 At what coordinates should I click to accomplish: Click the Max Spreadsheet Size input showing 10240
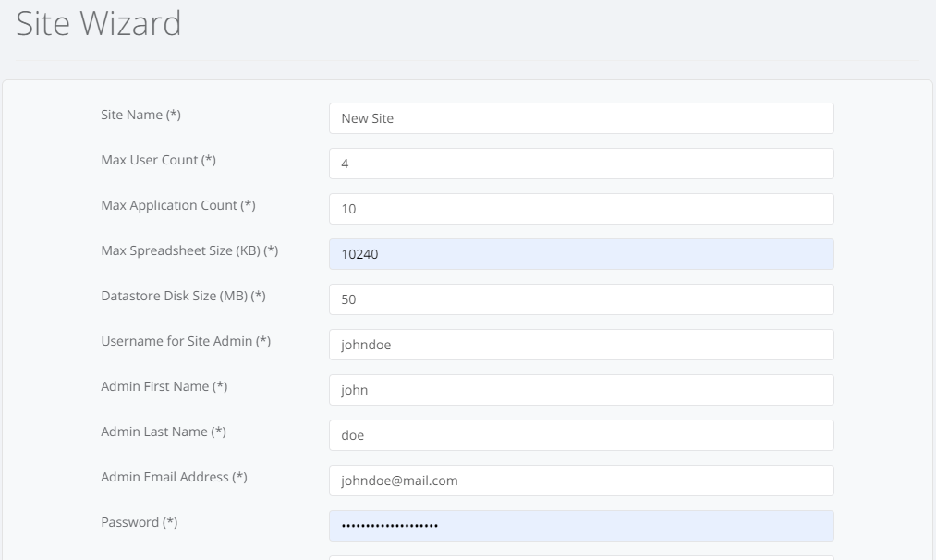click(581, 254)
